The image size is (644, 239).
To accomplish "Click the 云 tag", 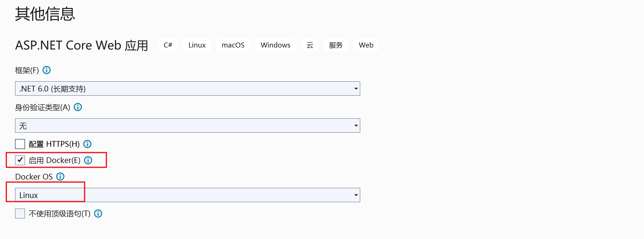I will tap(310, 45).
